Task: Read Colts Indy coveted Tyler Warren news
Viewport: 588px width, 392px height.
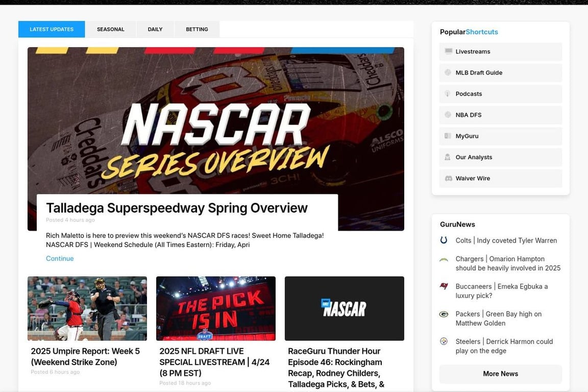Action: (506, 240)
